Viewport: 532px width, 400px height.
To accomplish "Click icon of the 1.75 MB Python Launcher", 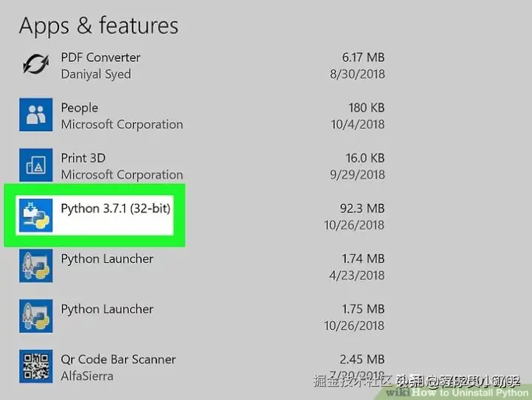I will pos(35,316).
